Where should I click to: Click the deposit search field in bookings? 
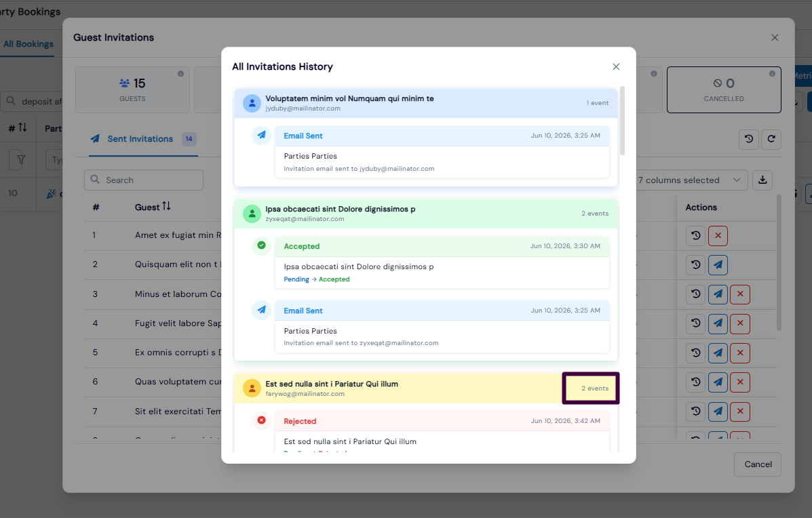[32, 102]
